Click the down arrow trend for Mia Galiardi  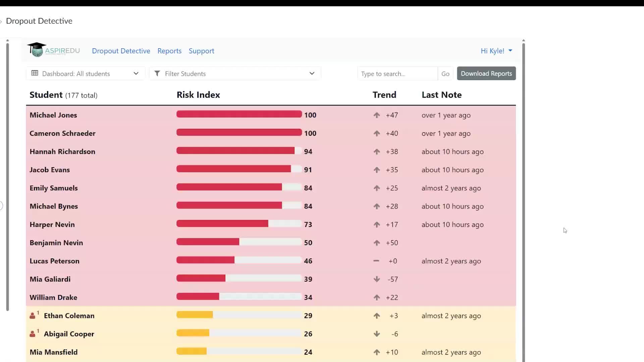(377, 279)
